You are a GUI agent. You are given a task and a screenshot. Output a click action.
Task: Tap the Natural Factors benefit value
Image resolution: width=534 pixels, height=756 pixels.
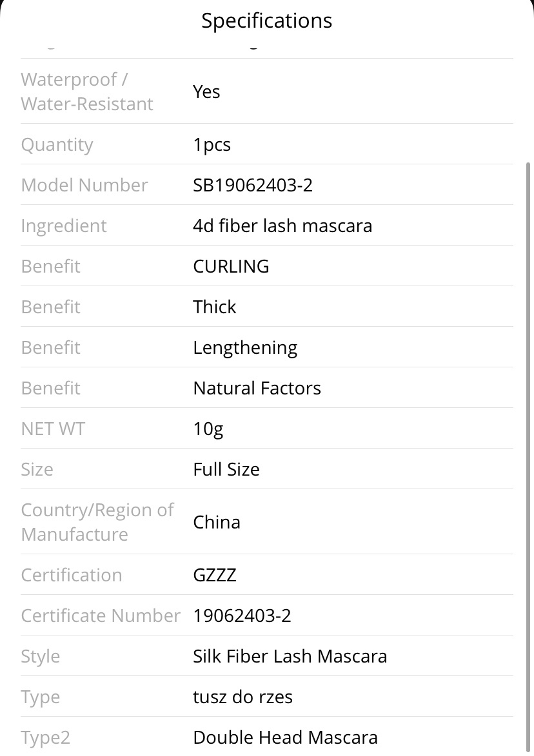coord(257,387)
